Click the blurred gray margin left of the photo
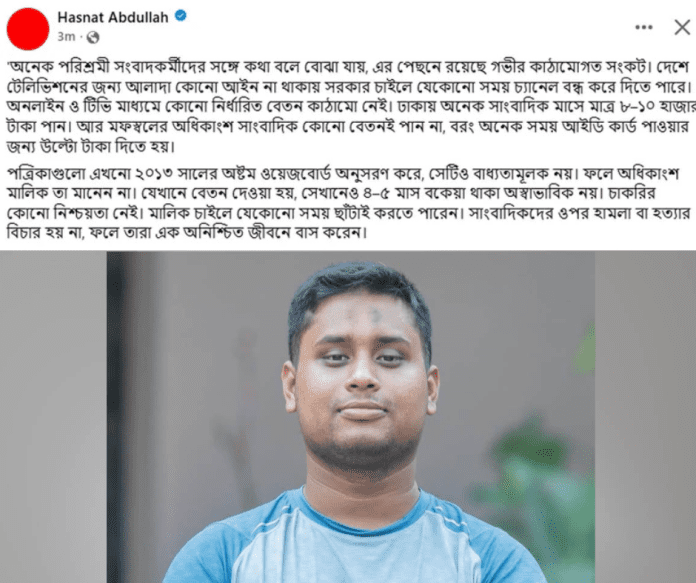Image resolution: width=696 pixels, height=583 pixels. click(53, 417)
